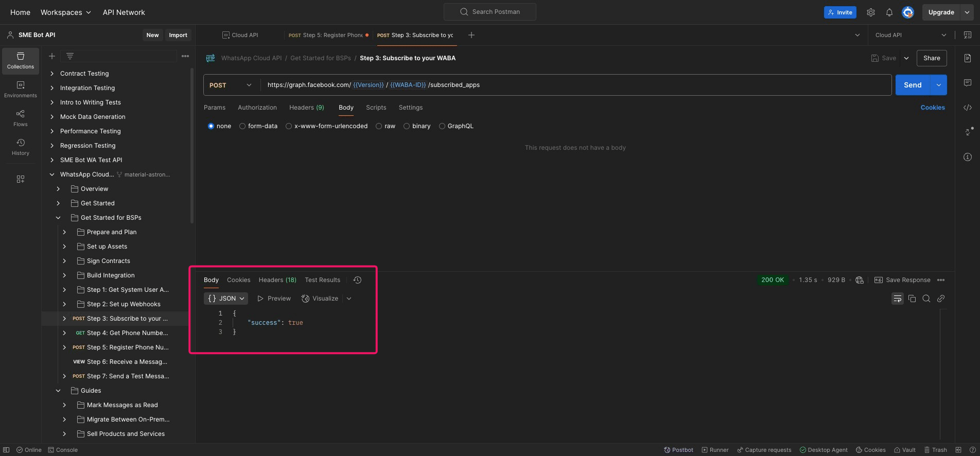Switch to the request Settings tab
This screenshot has height=456, width=980.
[411, 108]
